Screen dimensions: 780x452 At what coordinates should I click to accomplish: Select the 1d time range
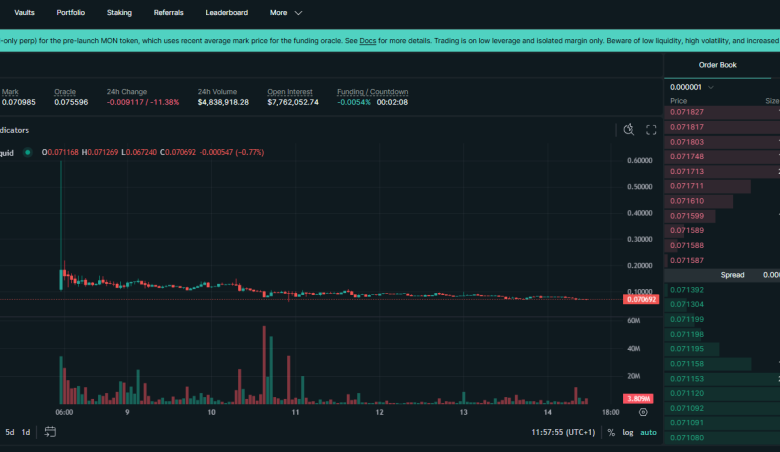click(26, 432)
